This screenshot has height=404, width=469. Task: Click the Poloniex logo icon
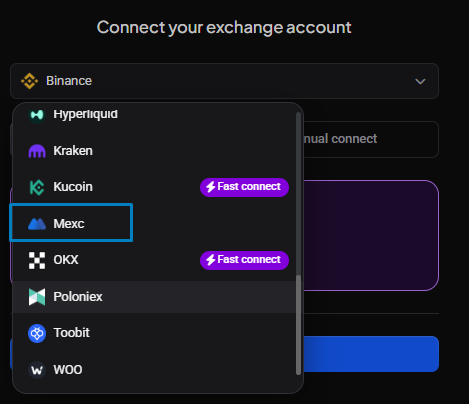click(37, 297)
